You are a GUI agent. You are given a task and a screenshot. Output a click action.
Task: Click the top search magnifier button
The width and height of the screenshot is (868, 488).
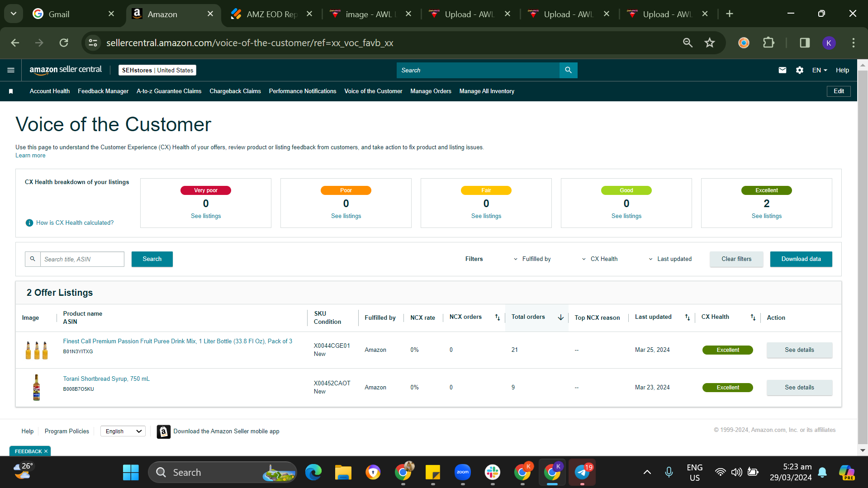pyautogui.click(x=568, y=70)
